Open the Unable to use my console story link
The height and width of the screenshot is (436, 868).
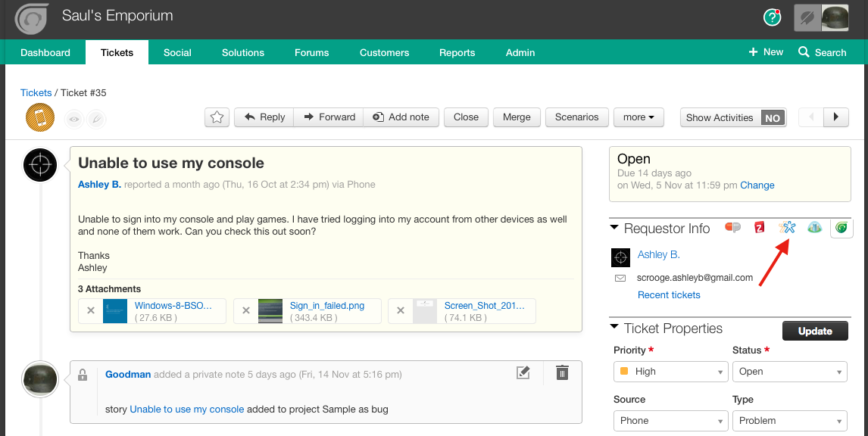186,410
